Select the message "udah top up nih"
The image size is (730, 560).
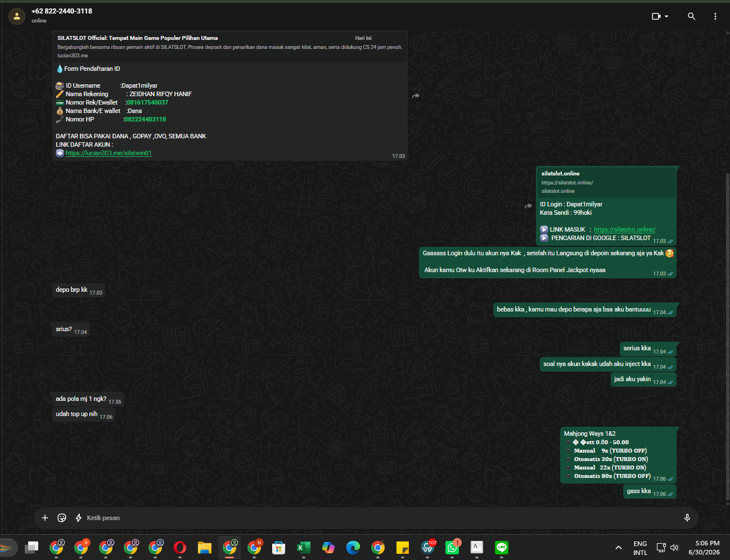pyautogui.click(x=84, y=414)
